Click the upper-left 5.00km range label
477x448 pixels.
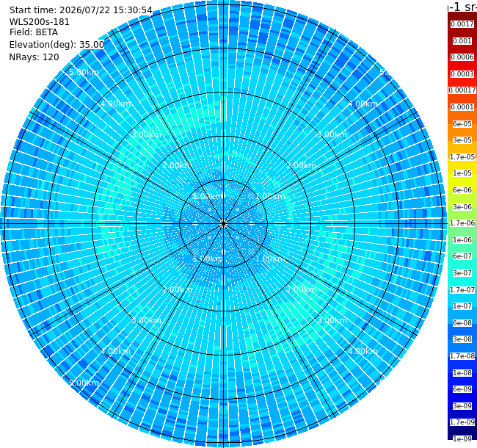point(84,72)
